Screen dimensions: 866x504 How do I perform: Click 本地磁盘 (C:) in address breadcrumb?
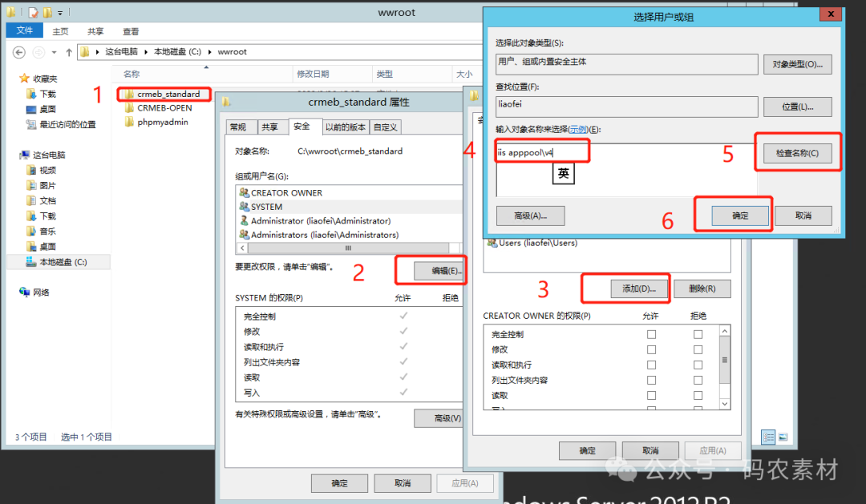point(177,52)
